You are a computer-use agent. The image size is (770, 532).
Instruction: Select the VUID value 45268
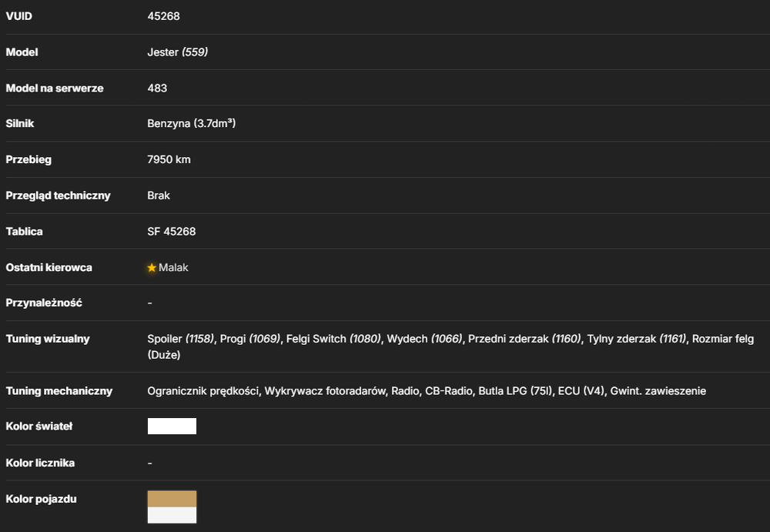pyautogui.click(x=163, y=16)
